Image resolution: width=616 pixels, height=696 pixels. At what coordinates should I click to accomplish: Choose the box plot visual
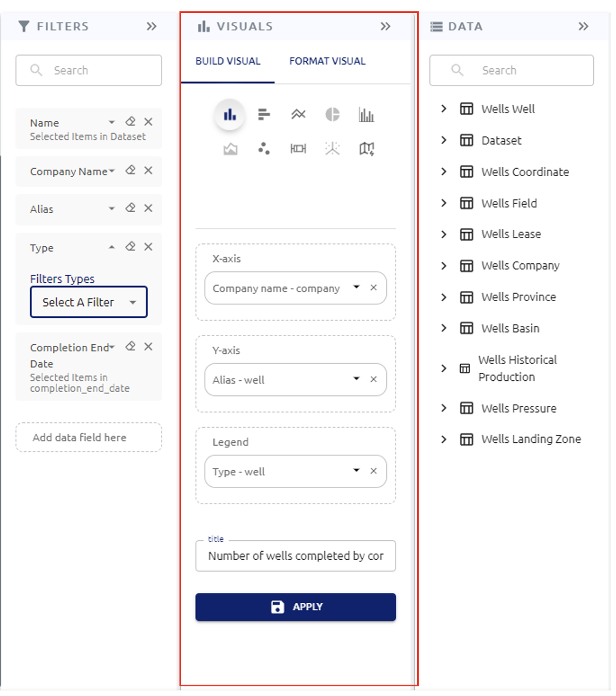(298, 149)
